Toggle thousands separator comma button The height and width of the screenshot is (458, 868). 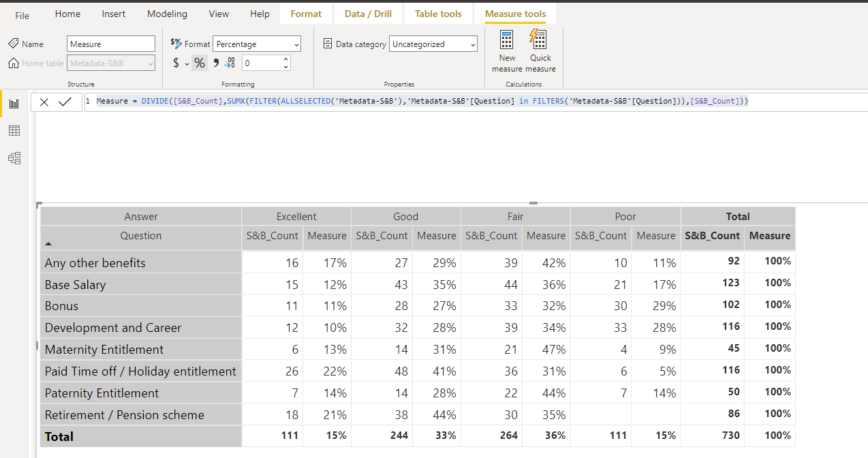(x=216, y=63)
